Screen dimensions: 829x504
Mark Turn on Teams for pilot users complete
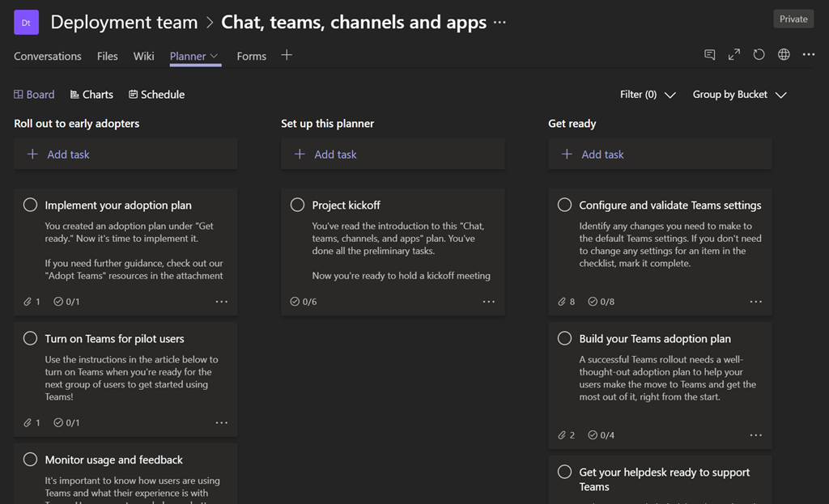click(x=30, y=339)
